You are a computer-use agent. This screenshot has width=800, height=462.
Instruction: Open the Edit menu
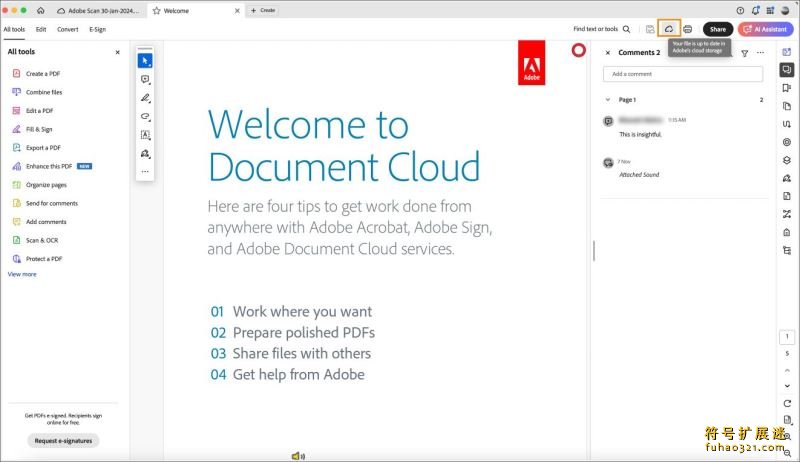click(41, 30)
